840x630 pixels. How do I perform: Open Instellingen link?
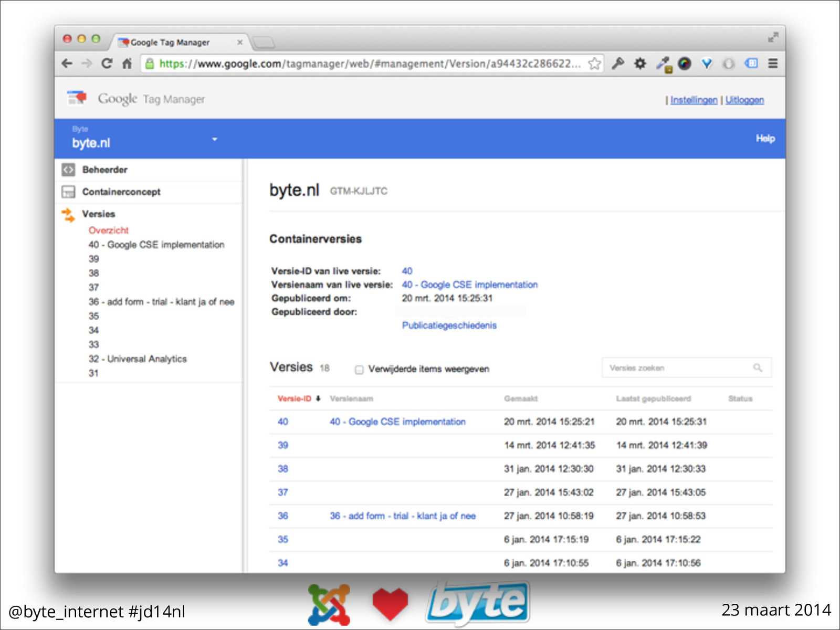coord(694,100)
